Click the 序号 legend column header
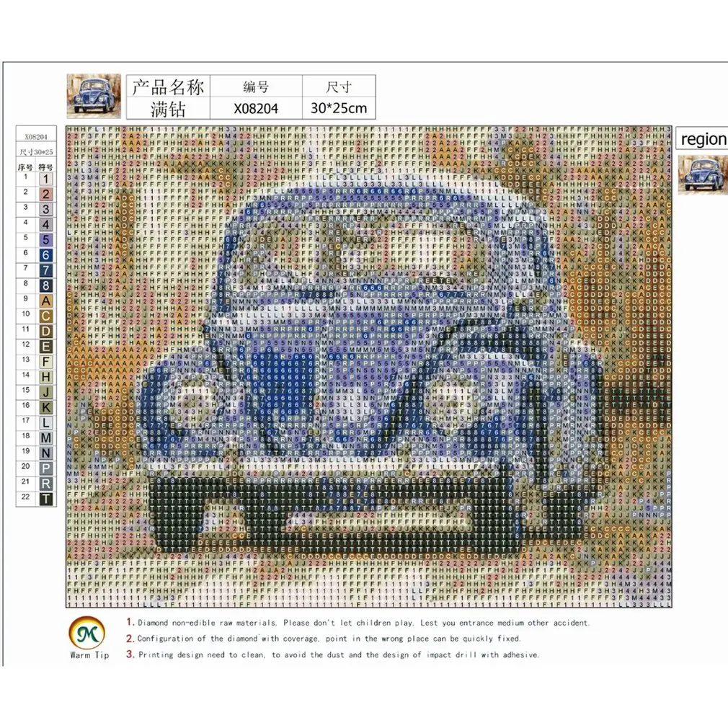The image size is (728, 728). click(x=25, y=167)
